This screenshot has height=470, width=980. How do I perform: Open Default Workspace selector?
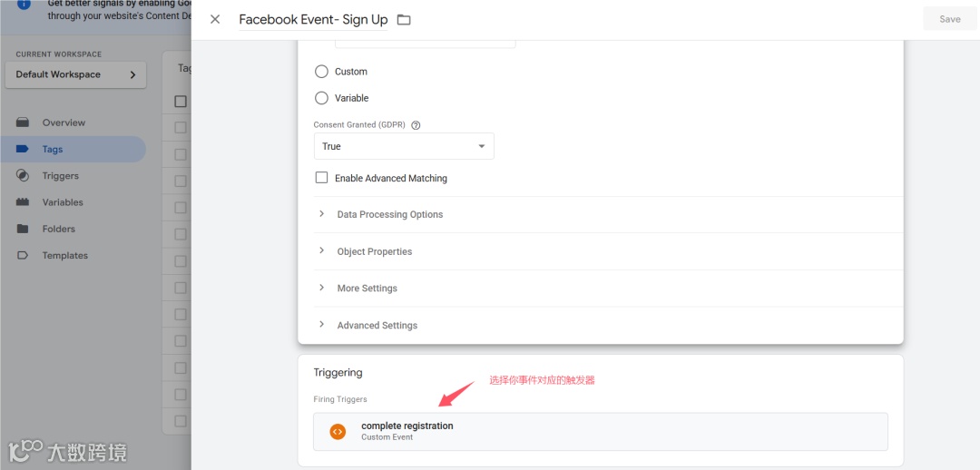coord(75,74)
